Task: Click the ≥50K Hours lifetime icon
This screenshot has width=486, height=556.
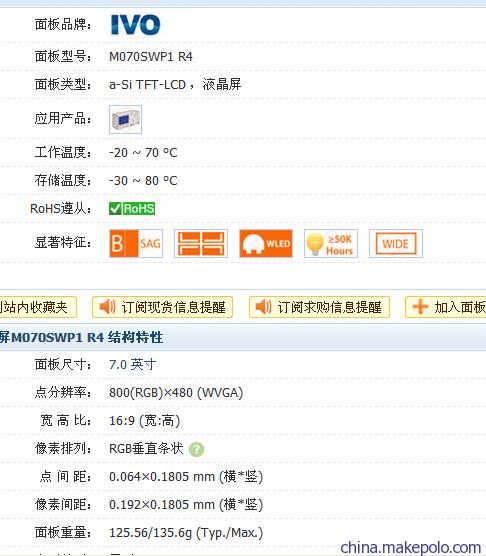Action: pos(331,243)
